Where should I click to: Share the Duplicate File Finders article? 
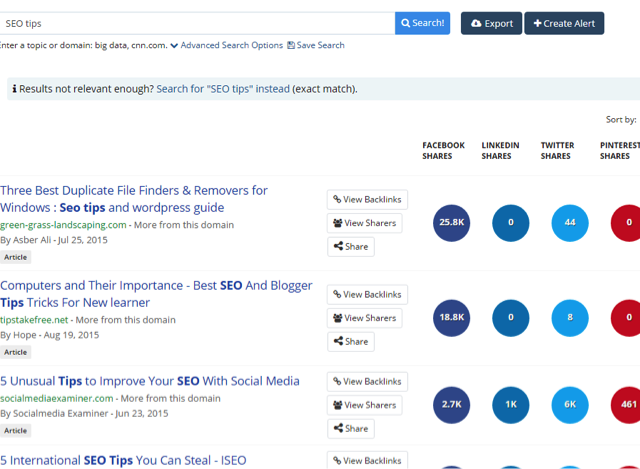[x=351, y=247]
